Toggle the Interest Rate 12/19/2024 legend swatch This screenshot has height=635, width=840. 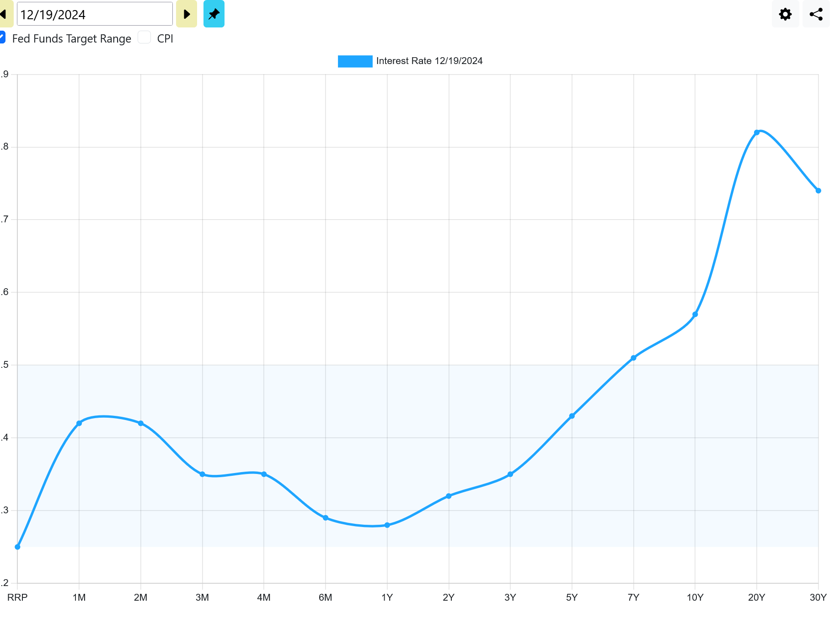click(x=355, y=61)
